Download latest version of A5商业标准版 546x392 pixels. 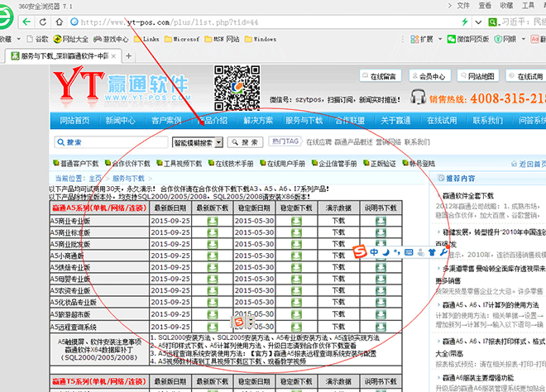(x=213, y=232)
